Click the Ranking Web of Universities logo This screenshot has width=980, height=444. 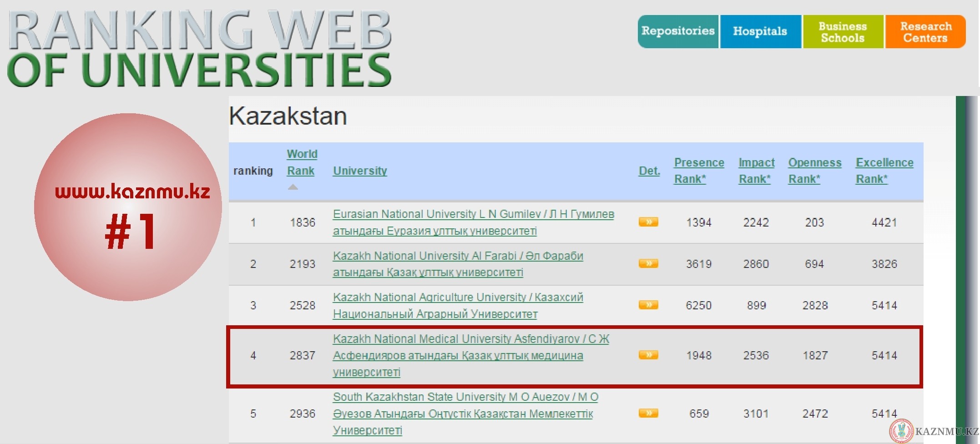click(199, 49)
